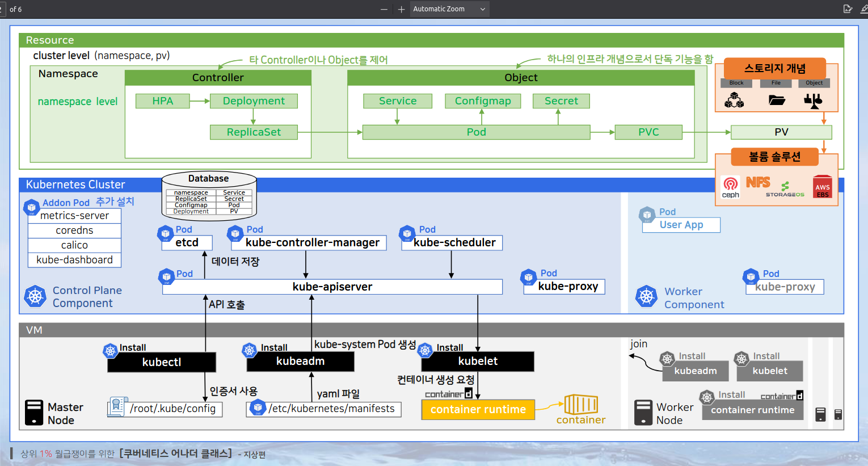Click the orange container runtime box
This screenshot has height=466, width=868.
coord(478,410)
